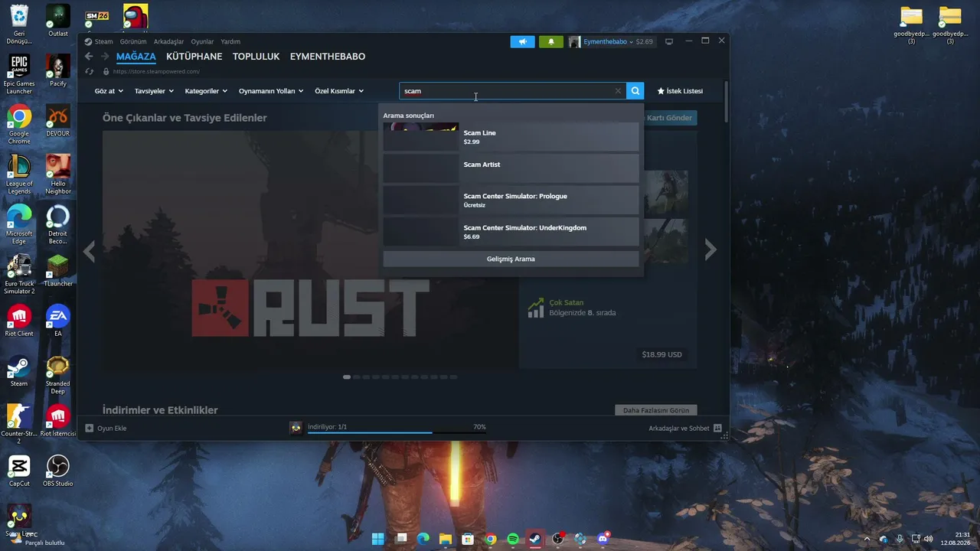Image resolution: width=980 pixels, height=551 pixels.
Task: Select the Stranded Deep desktop icon
Action: coord(57,375)
